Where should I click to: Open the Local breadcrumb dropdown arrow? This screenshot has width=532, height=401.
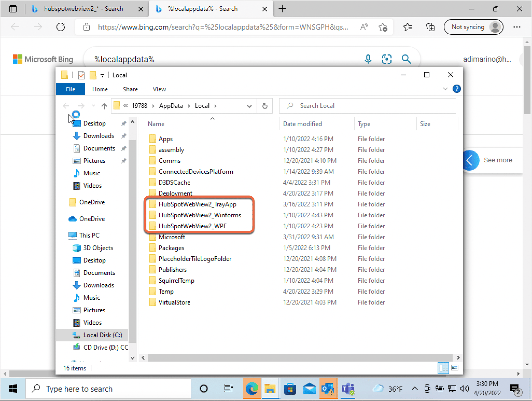[215, 106]
